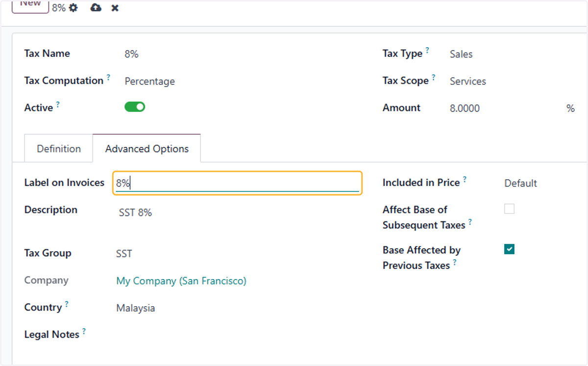This screenshot has height=366, width=588.
Task: Show help tooltip for Country
Action: pyautogui.click(x=67, y=304)
